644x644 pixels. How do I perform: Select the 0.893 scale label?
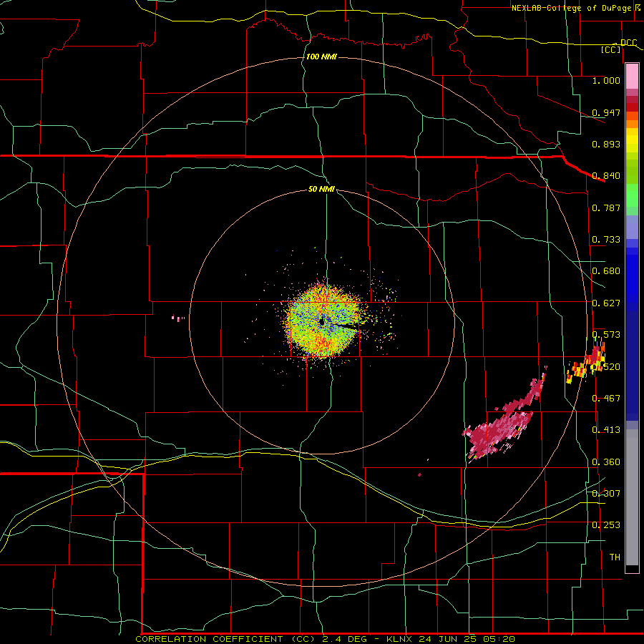(x=606, y=144)
